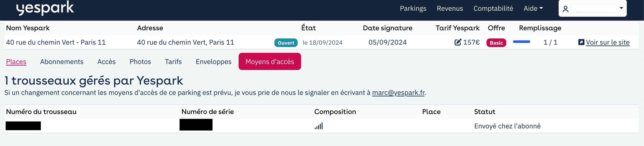Click the Ouvert status badge
This screenshot has height=146, width=644.
click(x=286, y=43)
